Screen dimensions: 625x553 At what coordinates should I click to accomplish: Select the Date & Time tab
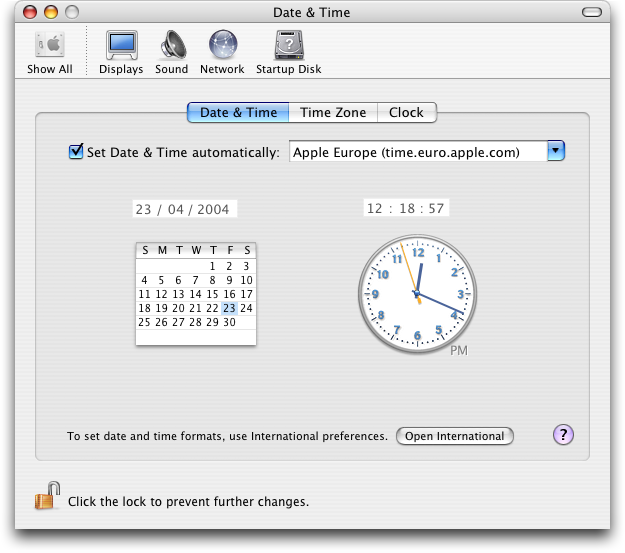(x=238, y=112)
